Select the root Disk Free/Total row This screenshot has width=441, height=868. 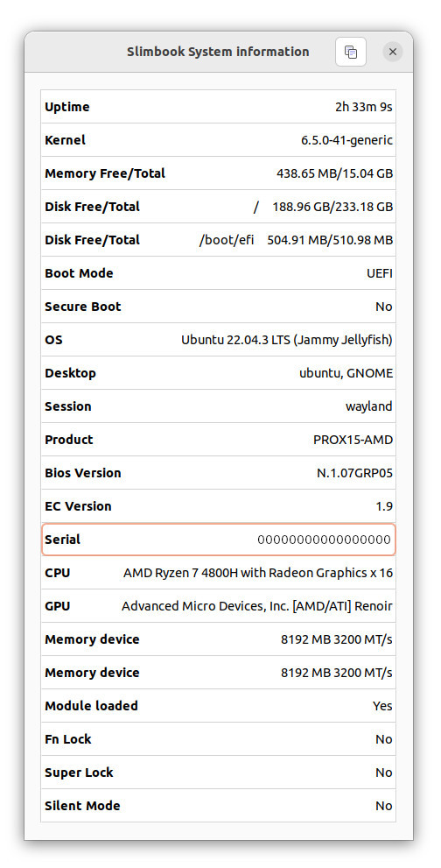(x=219, y=207)
